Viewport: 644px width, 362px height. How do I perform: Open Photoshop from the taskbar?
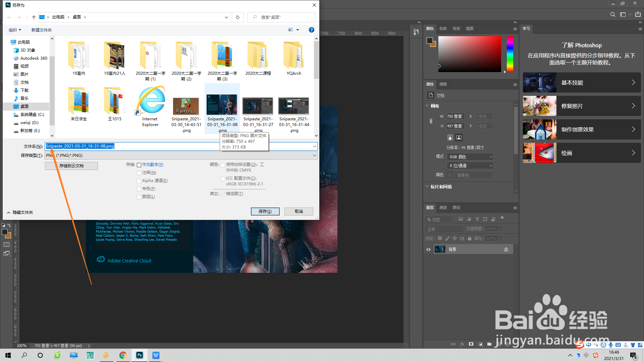140,355
